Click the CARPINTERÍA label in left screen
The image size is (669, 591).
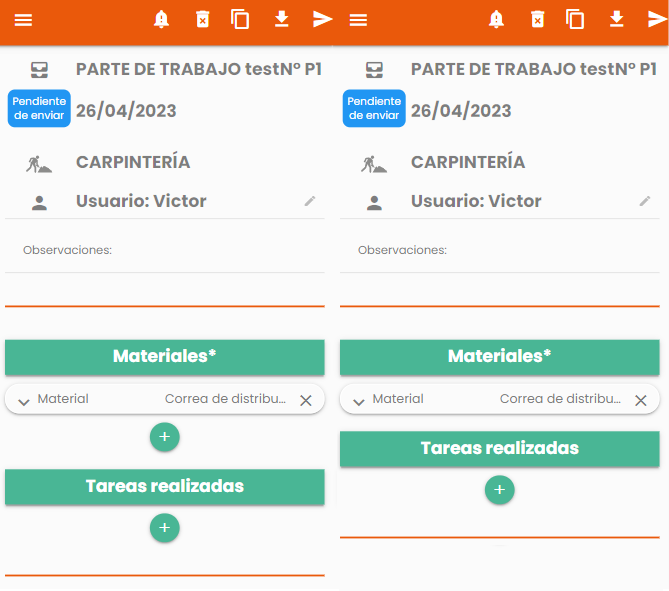click(x=133, y=161)
